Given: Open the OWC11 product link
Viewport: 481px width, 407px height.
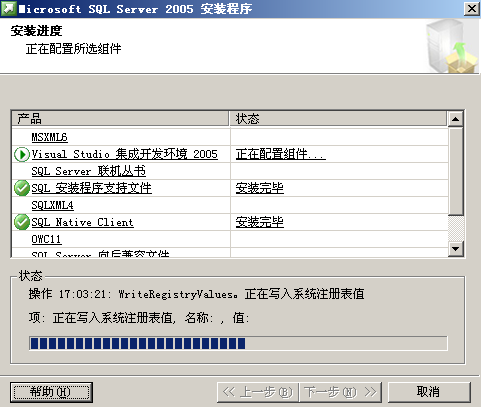Looking at the screenshot, I should tap(46, 239).
